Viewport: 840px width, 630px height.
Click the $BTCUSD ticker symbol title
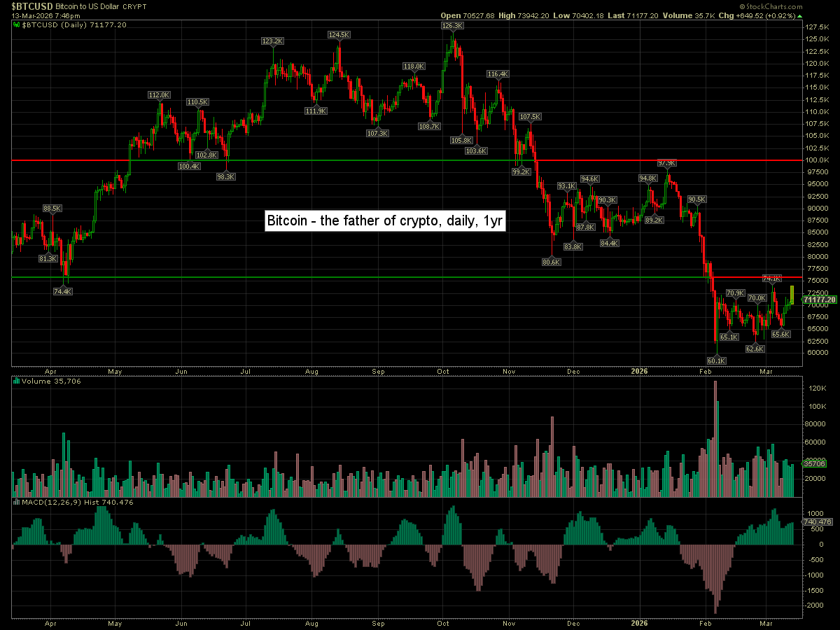pos(23,6)
